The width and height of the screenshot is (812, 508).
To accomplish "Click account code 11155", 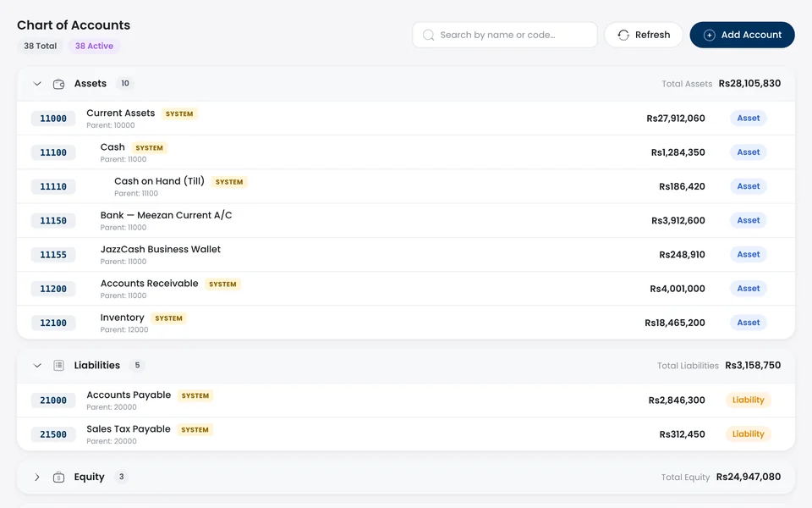I will [x=53, y=255].
